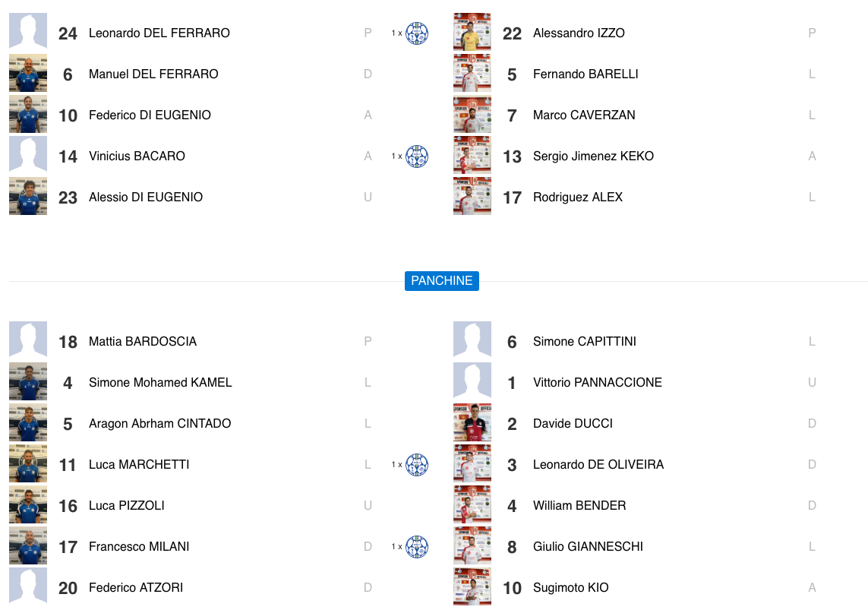
Task: Click Marco CAVERZAN photo thumbnail
Action: (472, 115)
